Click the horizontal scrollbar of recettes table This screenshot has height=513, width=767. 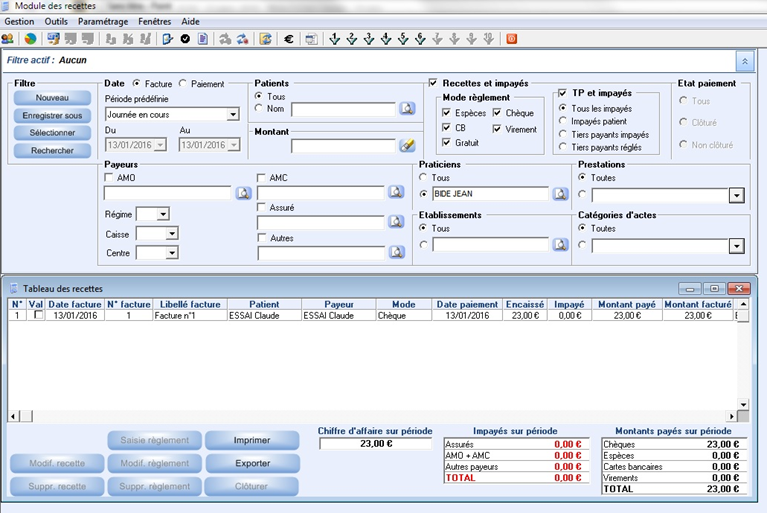pos(370,416)
